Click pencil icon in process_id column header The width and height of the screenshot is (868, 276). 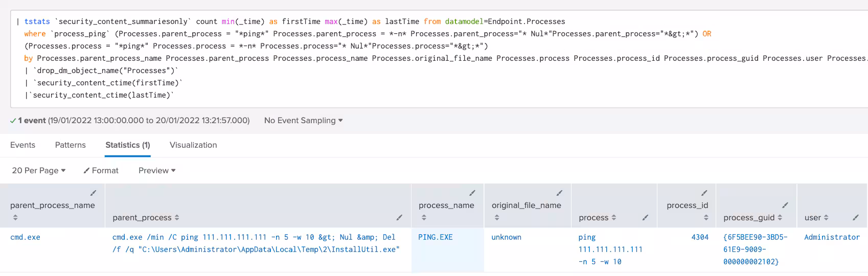click(704, 193)
